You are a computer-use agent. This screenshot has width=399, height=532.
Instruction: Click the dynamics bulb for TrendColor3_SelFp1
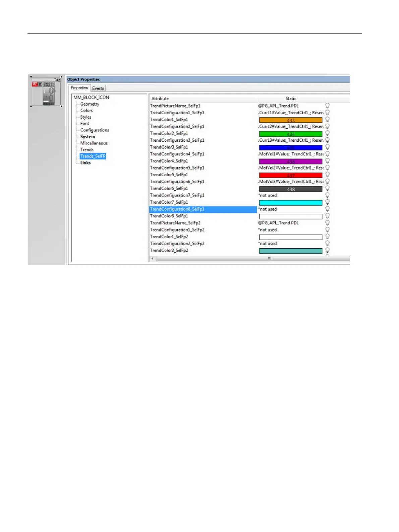click(327, 147)
